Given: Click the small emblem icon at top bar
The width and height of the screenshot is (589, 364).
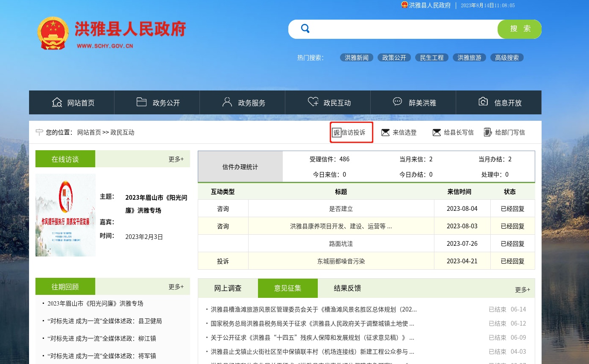Looking at the screenshot, I should 404,5.
